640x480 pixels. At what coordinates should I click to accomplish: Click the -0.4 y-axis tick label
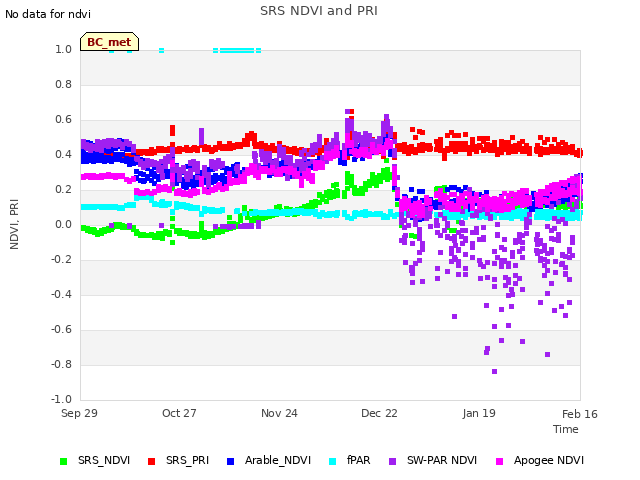(x=61, y=294)
